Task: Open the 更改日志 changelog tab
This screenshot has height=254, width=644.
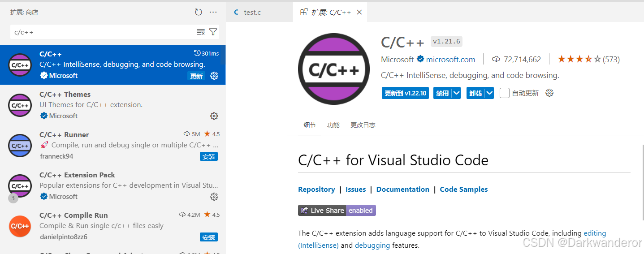Action: (363, 125)
